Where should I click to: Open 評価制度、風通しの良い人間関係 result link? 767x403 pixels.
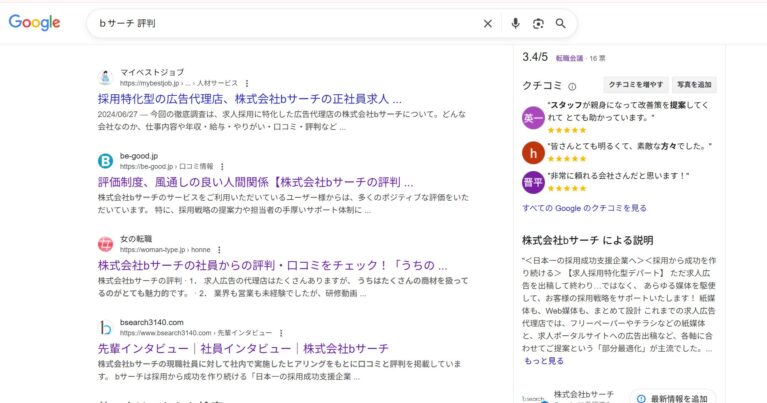(255, 182)
